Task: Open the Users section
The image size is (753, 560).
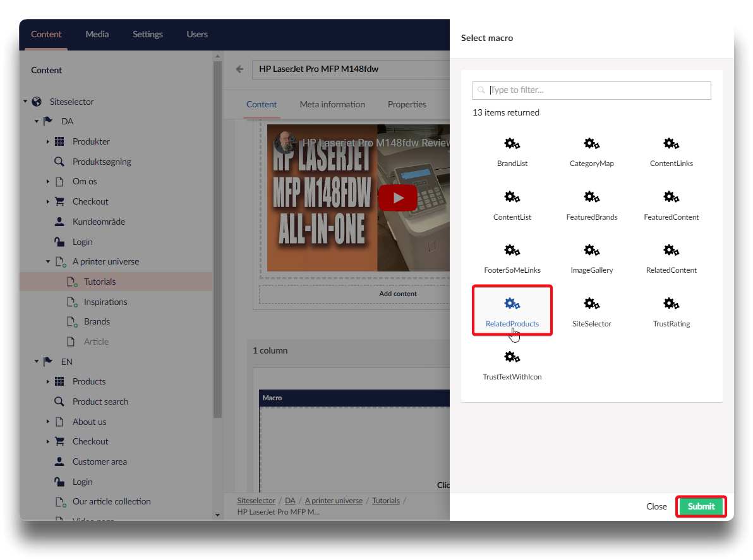Action: 197,35
